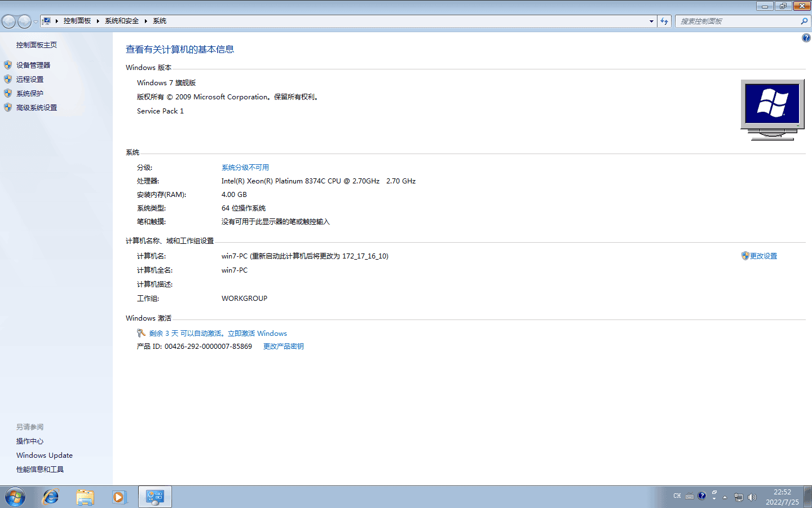Open the 设备管理器 link

[x=33, y=65]
